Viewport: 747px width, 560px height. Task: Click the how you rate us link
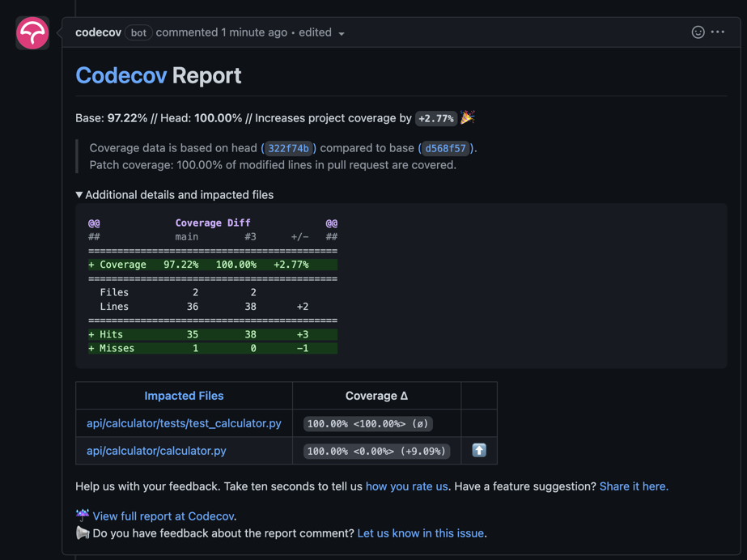406,486
